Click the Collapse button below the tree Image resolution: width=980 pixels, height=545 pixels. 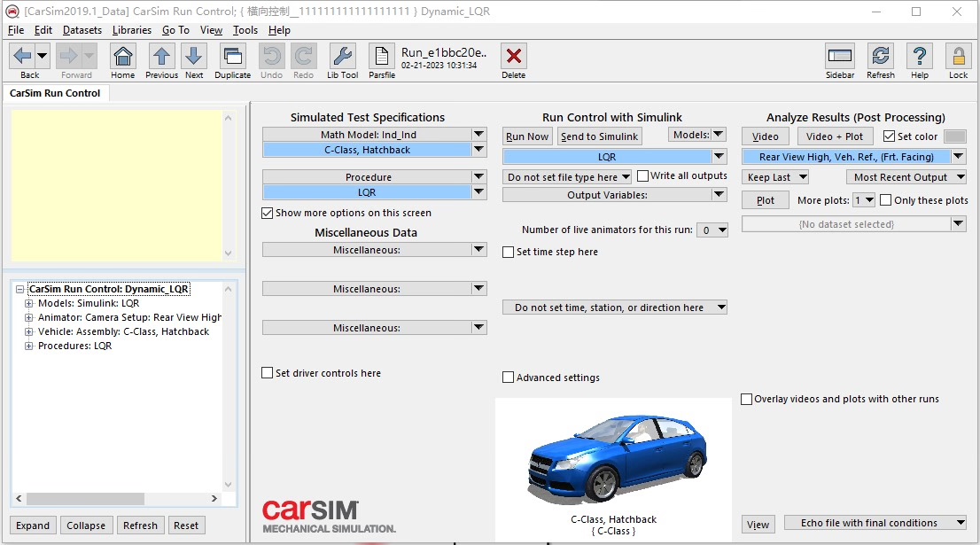tap(86, 526)
